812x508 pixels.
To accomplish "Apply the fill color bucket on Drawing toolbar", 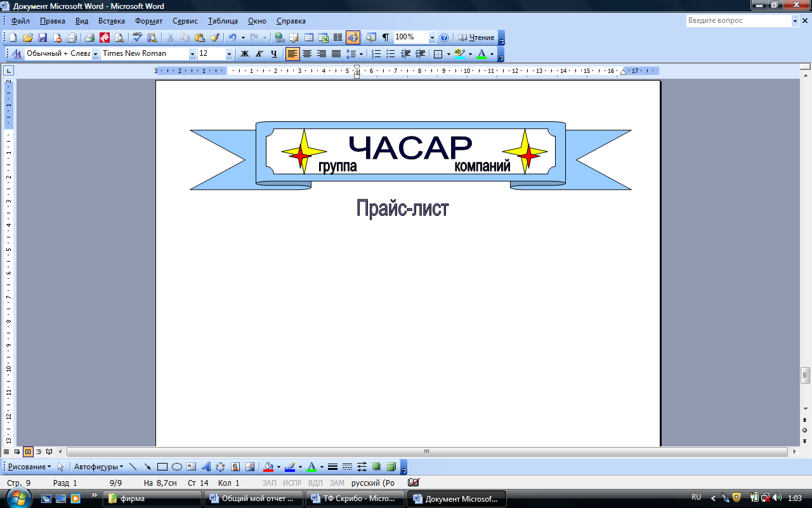I will click(x=268, y=467).
